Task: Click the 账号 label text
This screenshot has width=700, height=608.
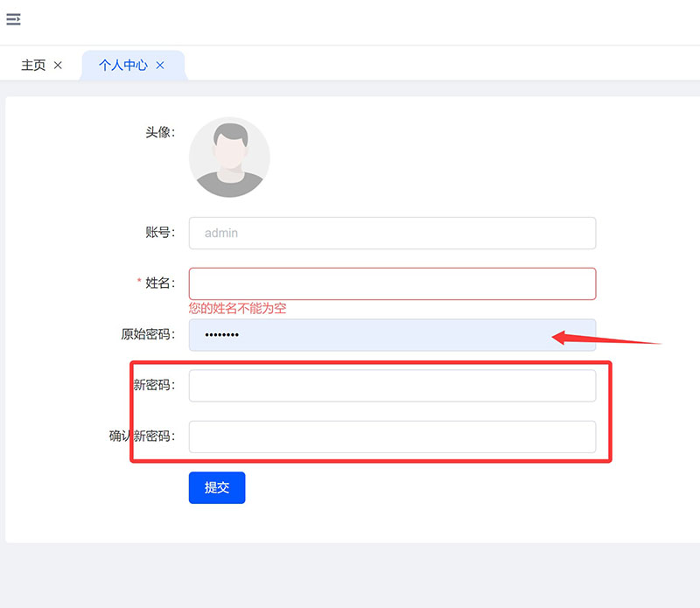Action: coord(160,233)
